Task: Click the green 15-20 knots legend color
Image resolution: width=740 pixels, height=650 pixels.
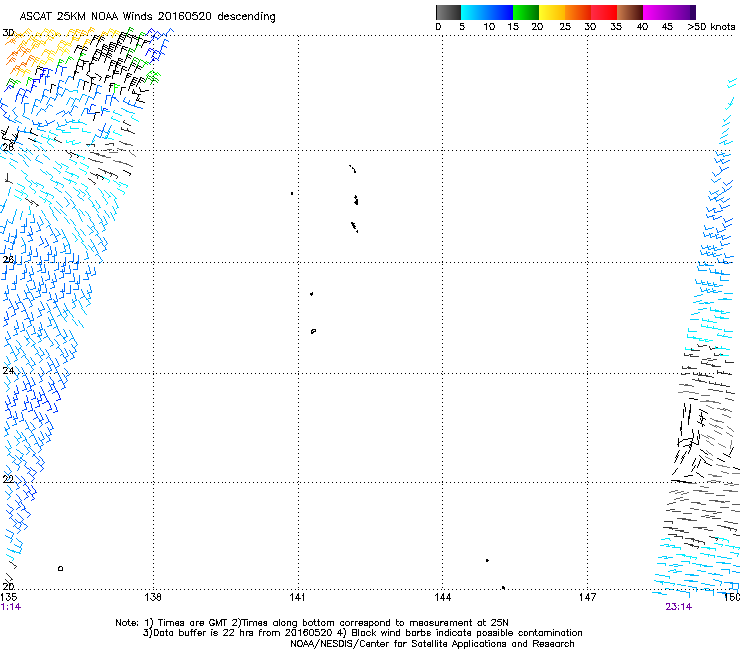Action: (526, 12)
